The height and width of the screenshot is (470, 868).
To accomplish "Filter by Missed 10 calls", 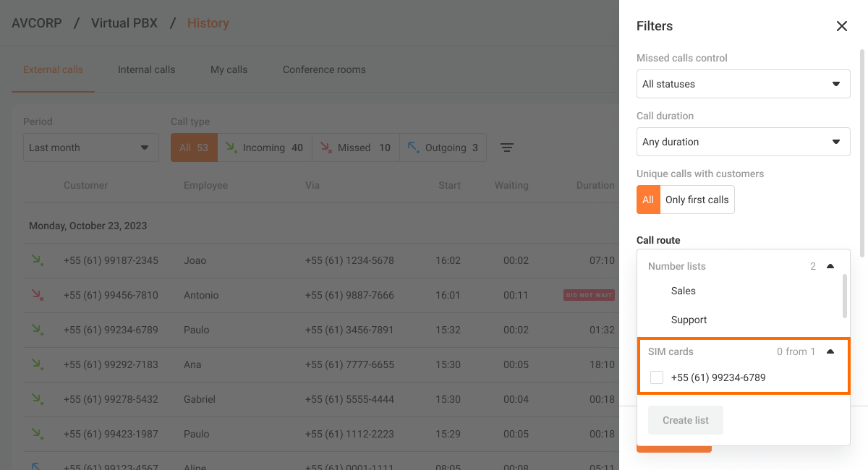I will pos(356,148).
